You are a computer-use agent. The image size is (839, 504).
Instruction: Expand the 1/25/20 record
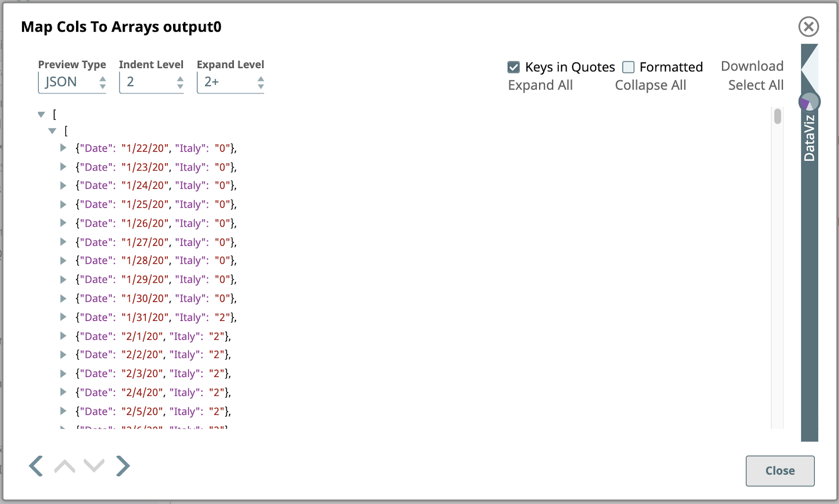tap(63, 204)
